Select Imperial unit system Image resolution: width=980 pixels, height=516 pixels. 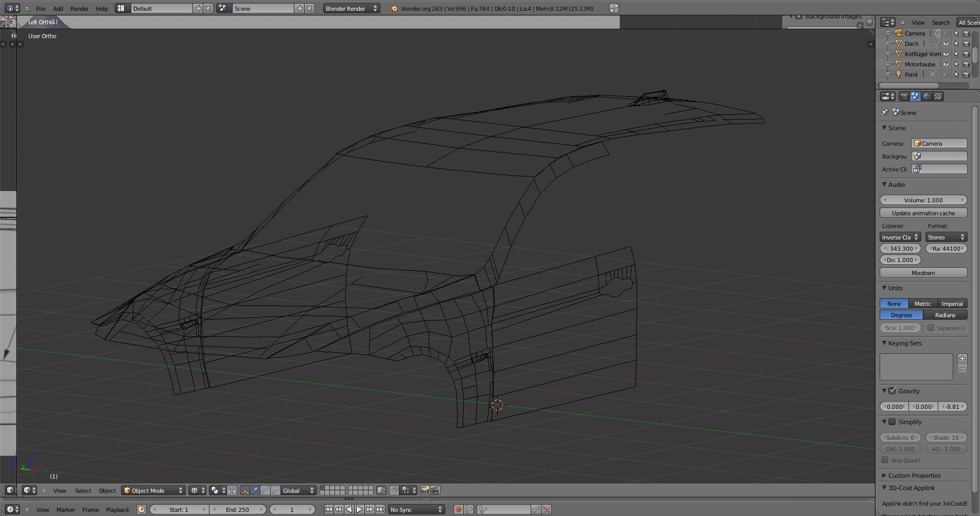click(x=952, y=304)
